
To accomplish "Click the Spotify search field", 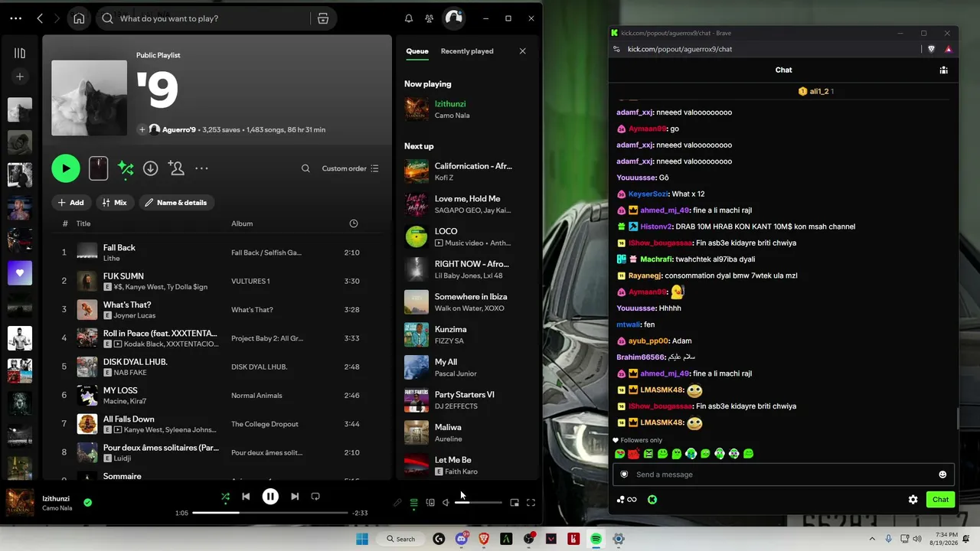I will 214,18.
